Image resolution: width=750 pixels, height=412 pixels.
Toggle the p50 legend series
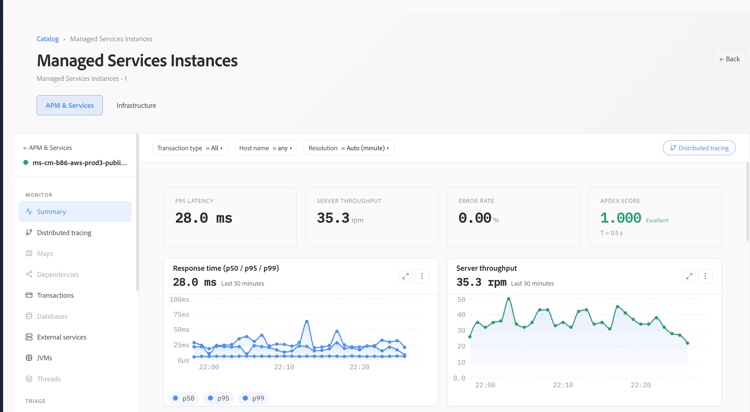pos(184,398)
